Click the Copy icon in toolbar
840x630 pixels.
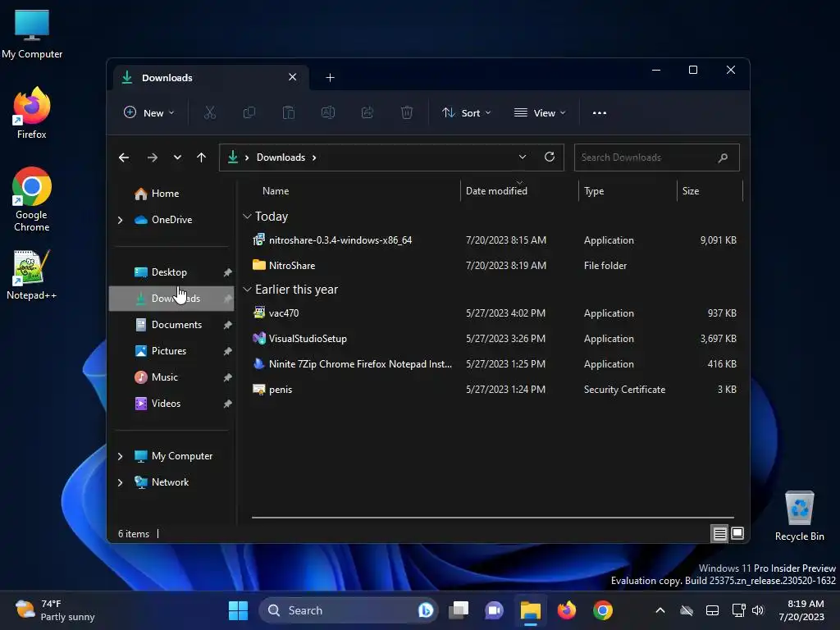249,112
